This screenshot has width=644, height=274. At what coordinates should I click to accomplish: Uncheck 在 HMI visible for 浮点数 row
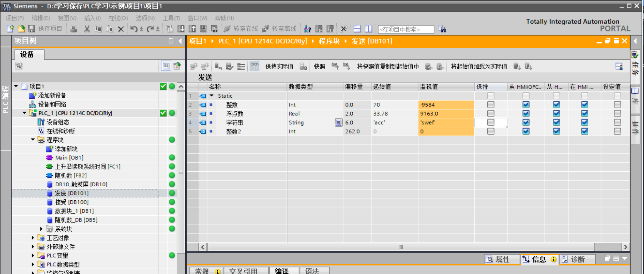(585, 114)
